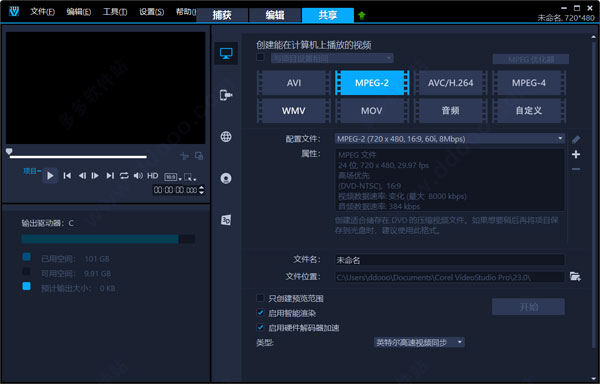Toggle repeat playback loop
Screen dimensions: 600x384
124,176
